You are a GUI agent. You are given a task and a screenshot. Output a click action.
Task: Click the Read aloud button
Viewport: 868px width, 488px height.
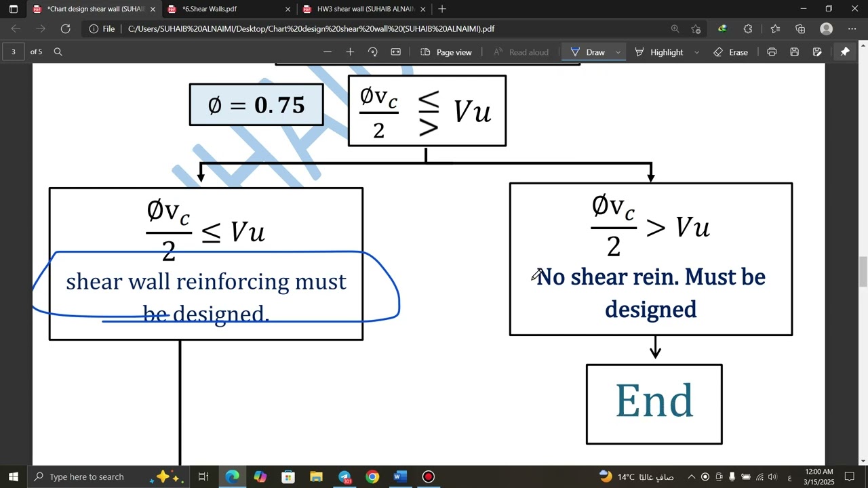tap(521, 52)
